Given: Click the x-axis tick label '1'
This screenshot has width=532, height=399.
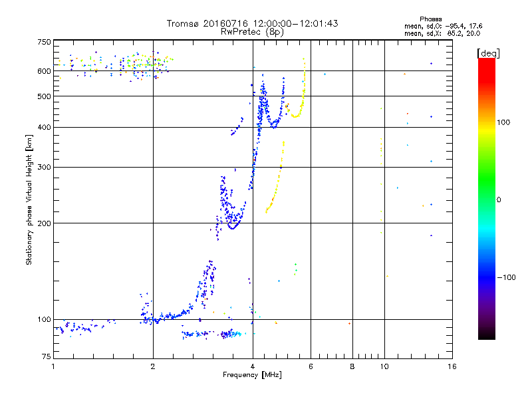Looking at the screenshot, I should click(x=53, y=366).
